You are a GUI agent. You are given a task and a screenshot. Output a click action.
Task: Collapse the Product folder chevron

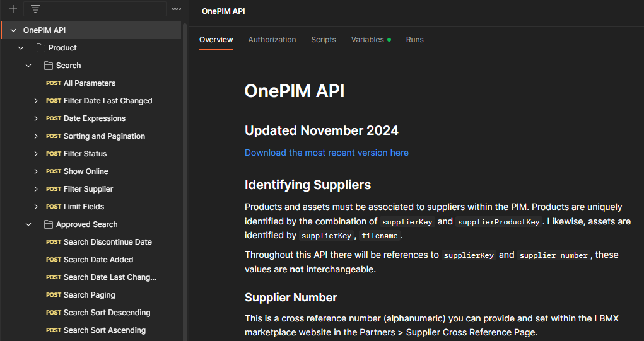(x=21, y=48)
